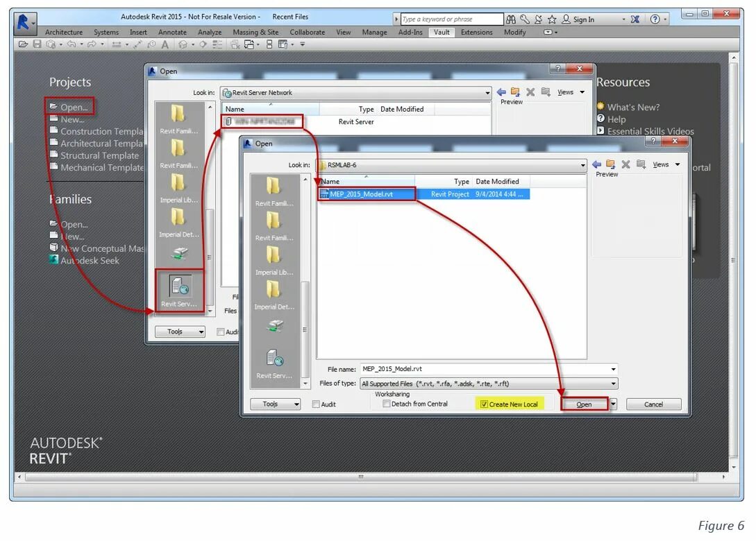Viewport: 756px width, 541px height.
Task: Open the Manage ribbon tab
Action: coord(374,33)
